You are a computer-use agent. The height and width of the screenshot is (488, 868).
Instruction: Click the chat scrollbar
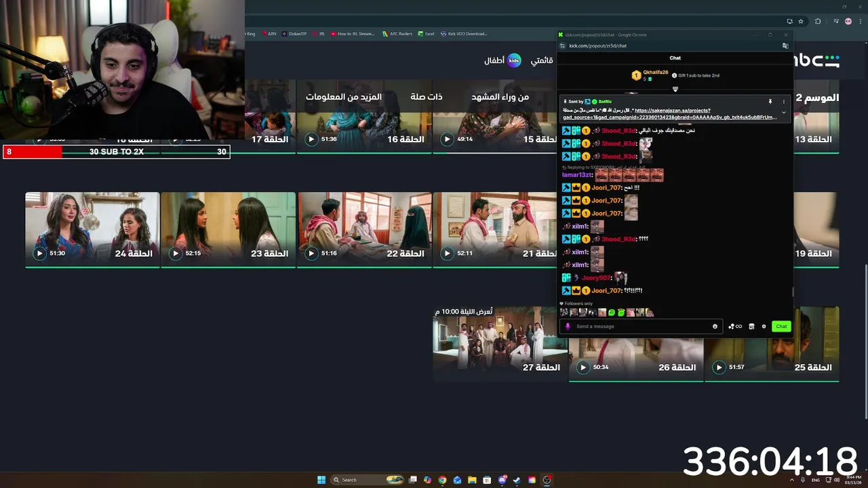click(x=792, y=292)
